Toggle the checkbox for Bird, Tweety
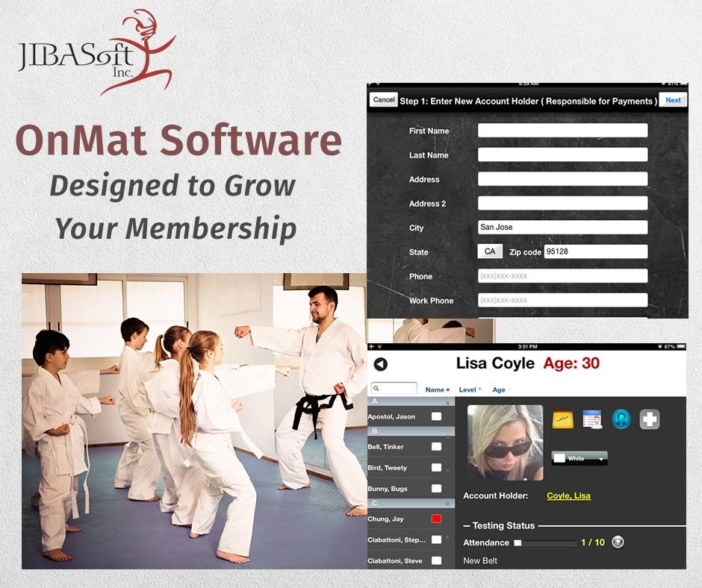 tap(437, 468)
